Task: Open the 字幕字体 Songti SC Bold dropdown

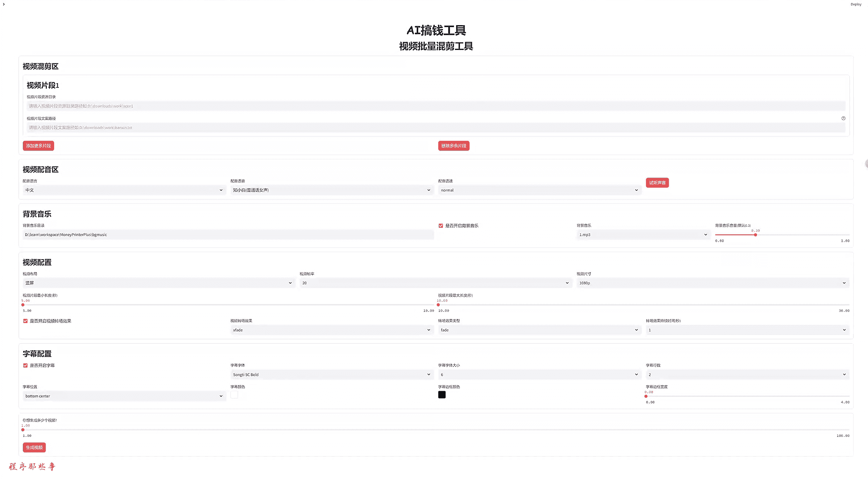Action: pyautogui.click(x=331, y=375)
